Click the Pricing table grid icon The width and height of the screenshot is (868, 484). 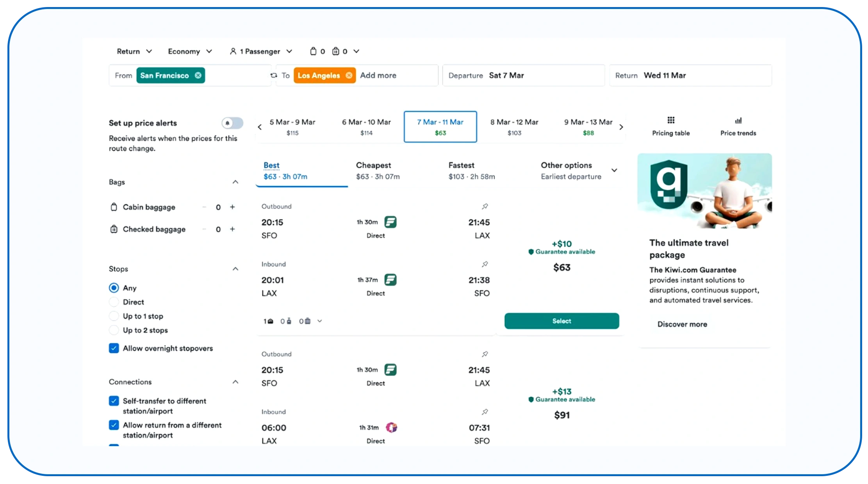(671, 120)
